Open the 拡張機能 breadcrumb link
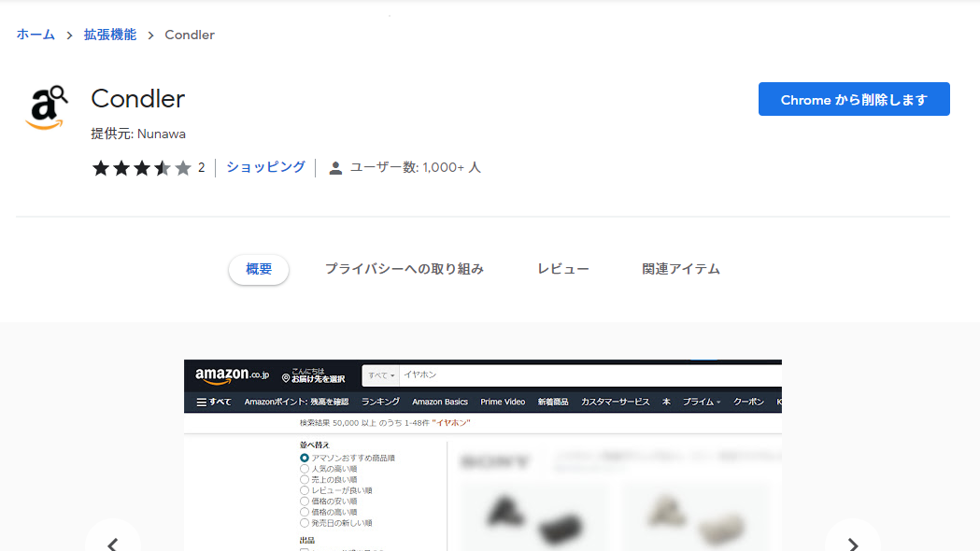The height and width of the screenshot is (551, 980). (110, 35)
